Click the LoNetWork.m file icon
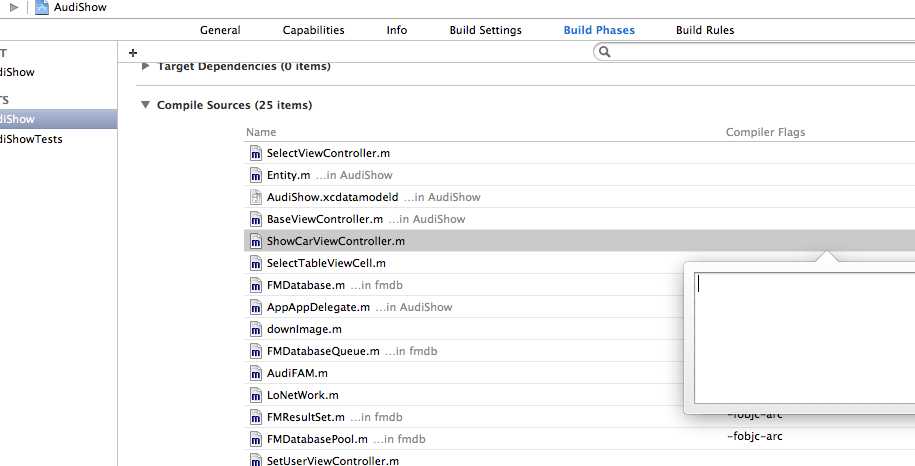915x466 pixels. 256,395
